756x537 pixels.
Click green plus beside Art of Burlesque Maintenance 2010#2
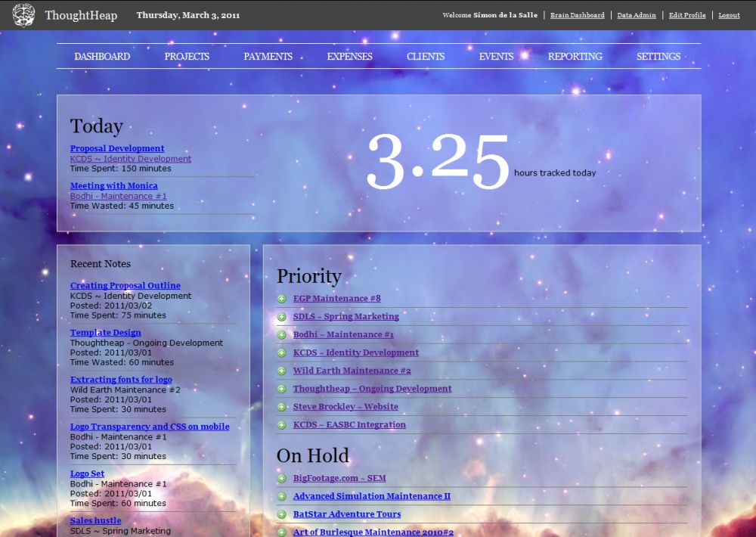(281, 532)
